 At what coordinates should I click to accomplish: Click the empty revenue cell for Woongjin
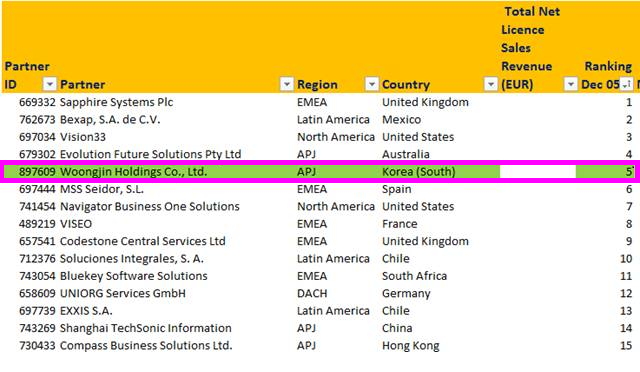[x=538, y=172]
